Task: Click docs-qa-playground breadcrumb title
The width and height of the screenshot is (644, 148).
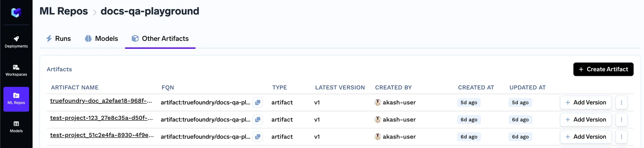Action: 150,11
